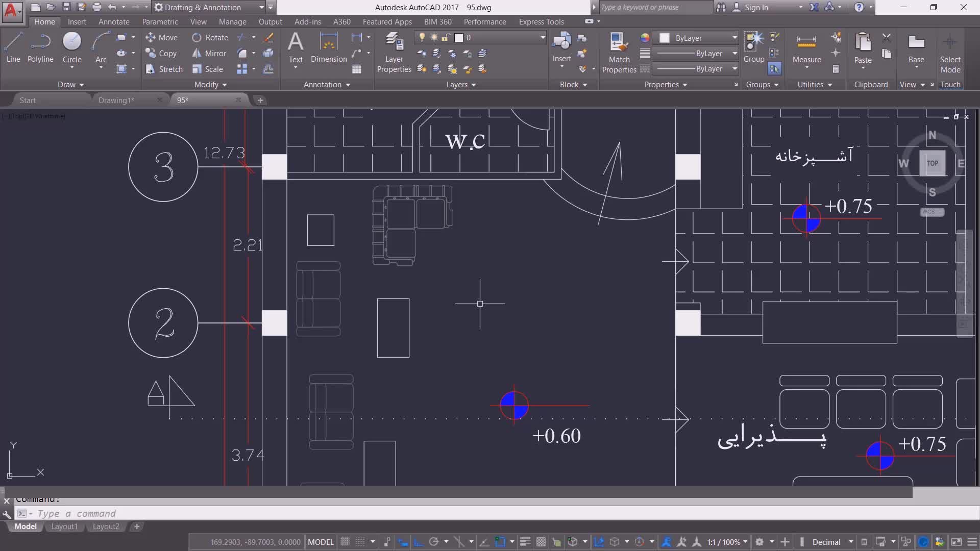Toggle grid display in status bar
The height and width of the screenshot is (551, 980).
point(345,542)
